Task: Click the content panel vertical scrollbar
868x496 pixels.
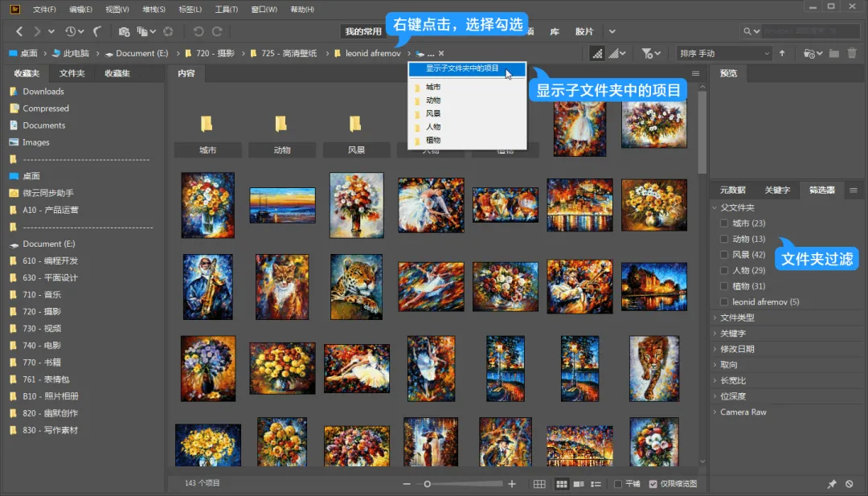Action: 702,132
